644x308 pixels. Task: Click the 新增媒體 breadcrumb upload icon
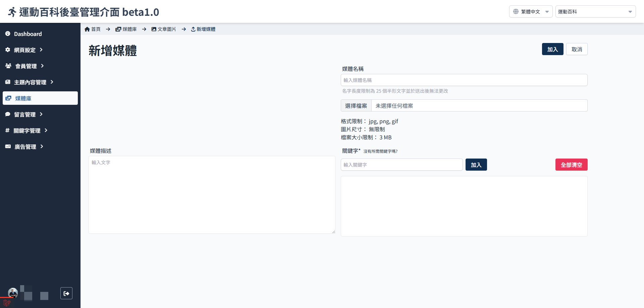193,29
